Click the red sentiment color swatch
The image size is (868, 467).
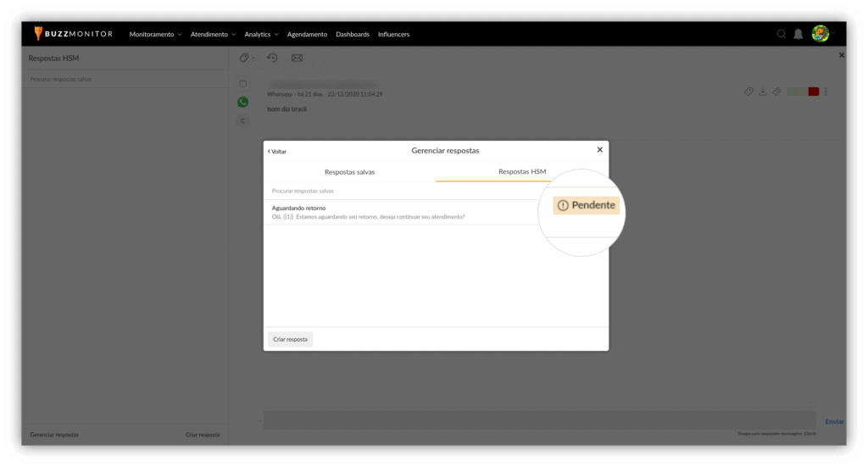pos(814,92)
